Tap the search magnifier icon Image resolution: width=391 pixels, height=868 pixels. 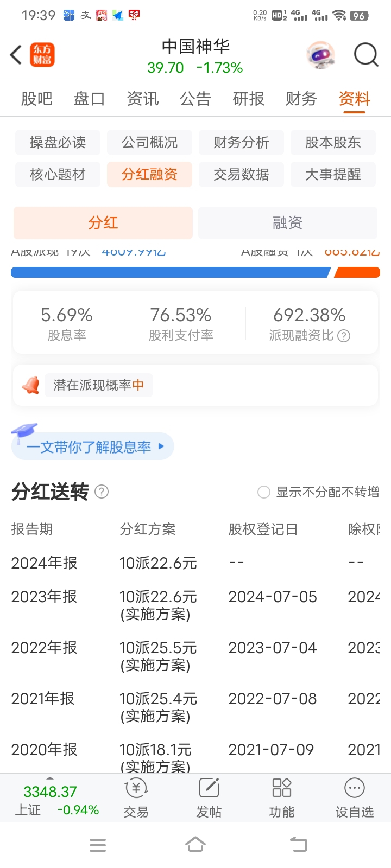(366, 55)
